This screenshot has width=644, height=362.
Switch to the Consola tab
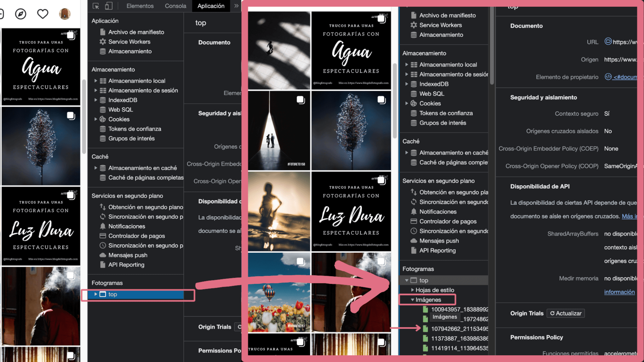[x=176, y=6]
